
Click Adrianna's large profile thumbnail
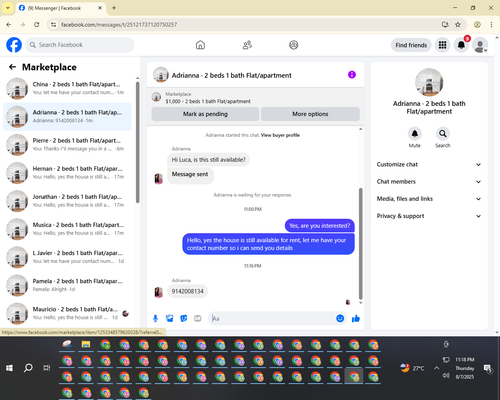pyautogui.click(x=429, y=82)
